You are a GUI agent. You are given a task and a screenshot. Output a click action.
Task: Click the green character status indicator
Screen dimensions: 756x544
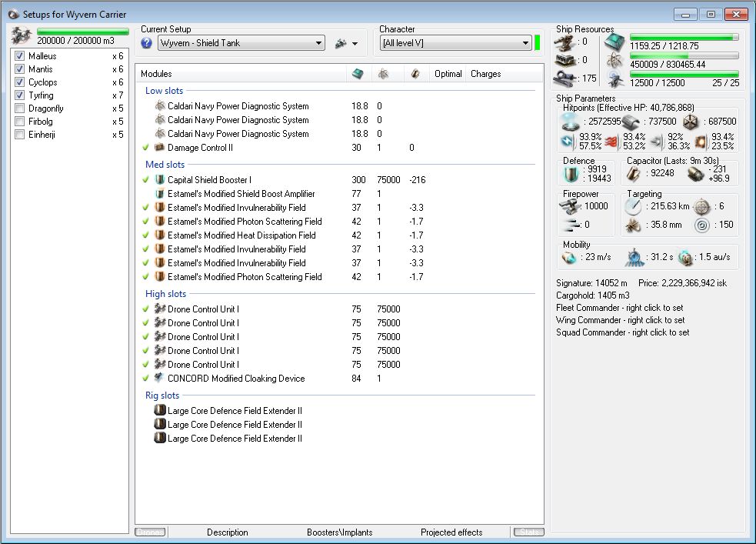(537, 43)
